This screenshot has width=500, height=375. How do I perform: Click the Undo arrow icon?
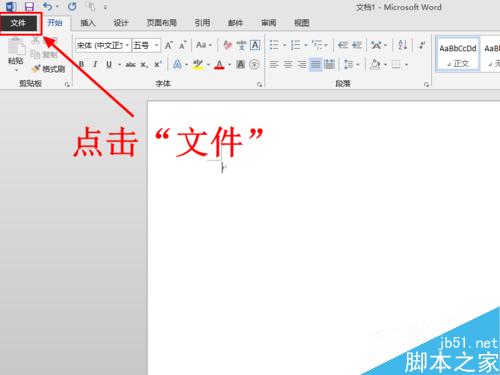[48, 6]
